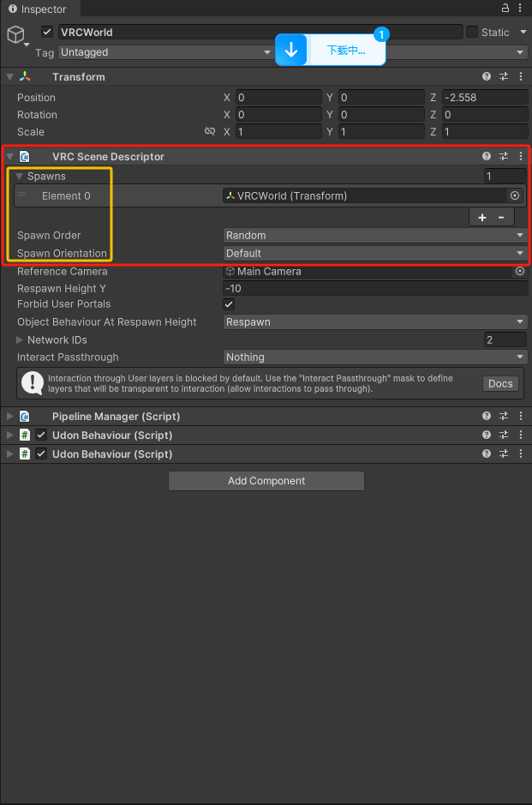532x805 pixels.
Task: Open Pipeline Manager context menu
Action: 521,416
